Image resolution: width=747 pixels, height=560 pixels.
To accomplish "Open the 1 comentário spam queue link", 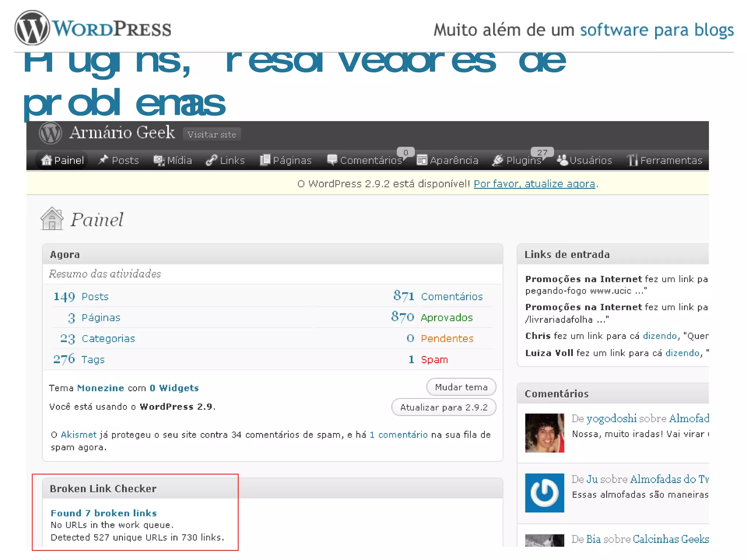I will coord(398,435).
